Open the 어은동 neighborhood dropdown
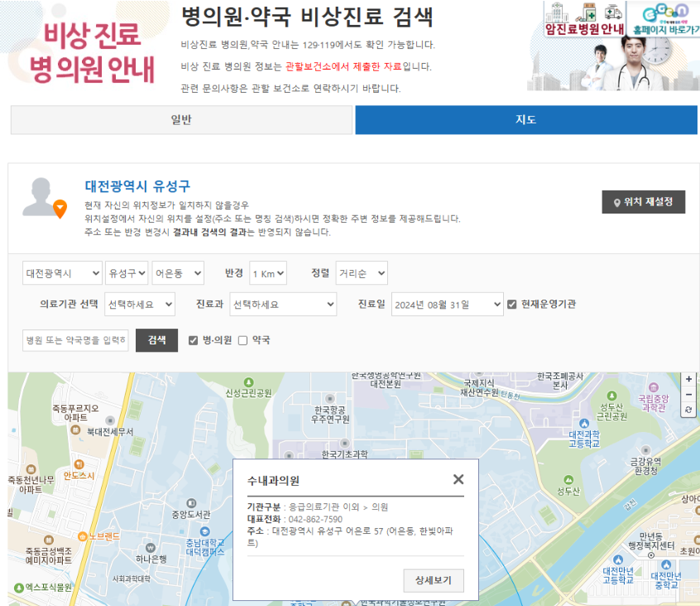The width and height of the screenshot is (700, 606). tap(178, 273)
